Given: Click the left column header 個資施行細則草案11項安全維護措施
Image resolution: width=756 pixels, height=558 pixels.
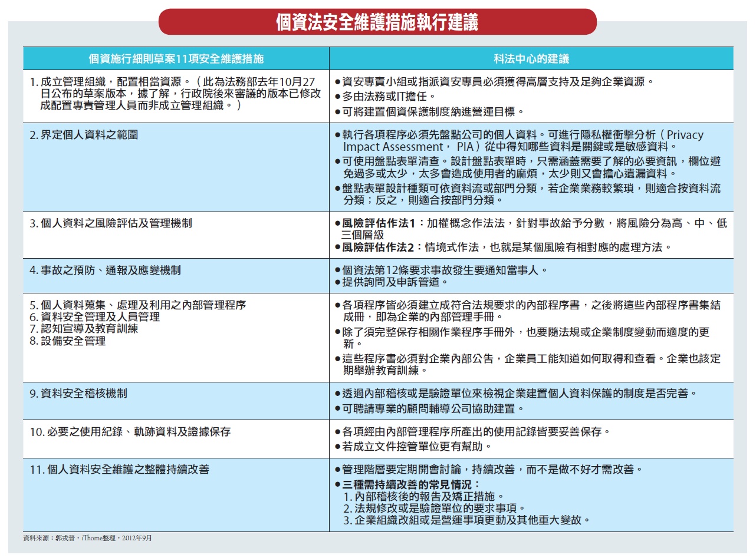Looking at the screenshot, I should click(x=176, y=59).
